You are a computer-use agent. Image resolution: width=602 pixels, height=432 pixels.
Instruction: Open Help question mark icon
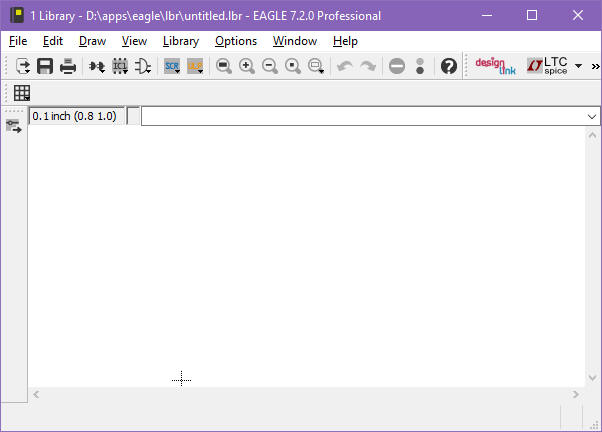coord(449,66)
